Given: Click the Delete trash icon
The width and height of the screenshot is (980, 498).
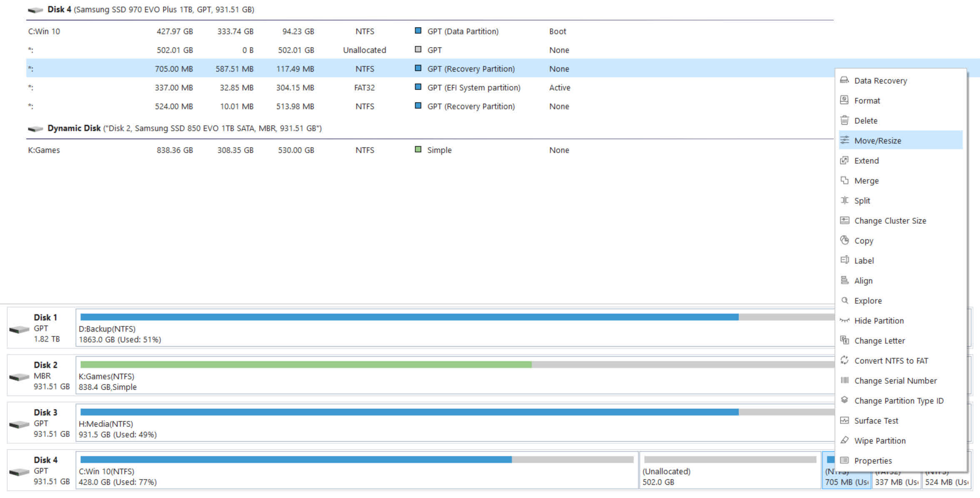Looking at the screenshot, I should pyautogui.click(x=844, y=120).
